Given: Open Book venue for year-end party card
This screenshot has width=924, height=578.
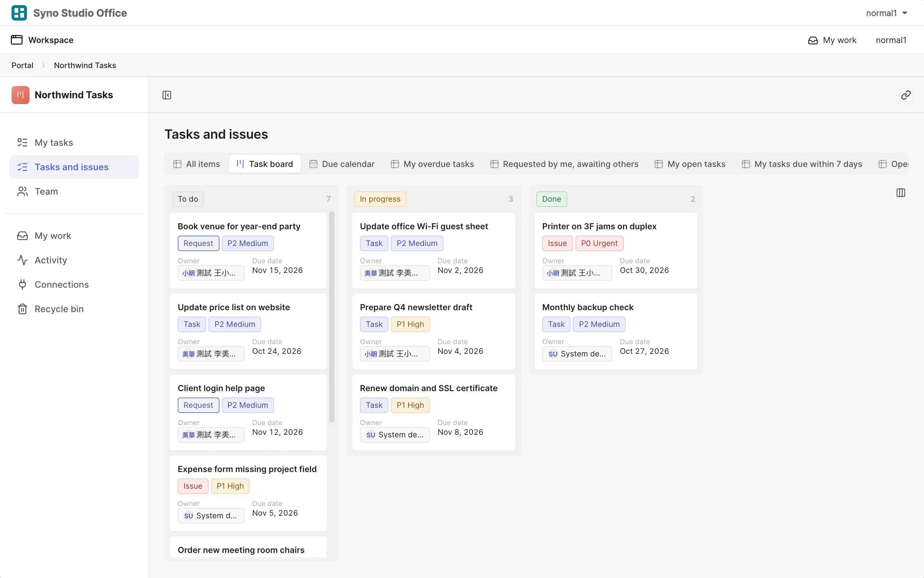Looking at the screenshot, I should tap(248, 250).
